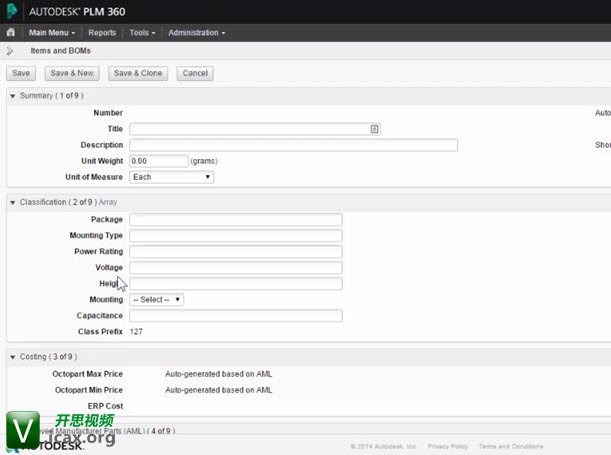Open the Unit of Measure dropdown
Screen dimensions: 611x455
[171, 177]
